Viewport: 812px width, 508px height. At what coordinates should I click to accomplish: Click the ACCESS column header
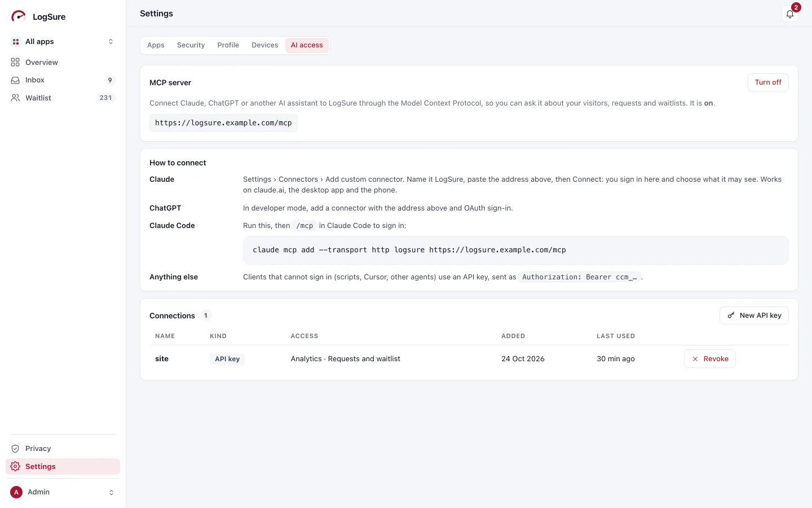coord(304,336)
